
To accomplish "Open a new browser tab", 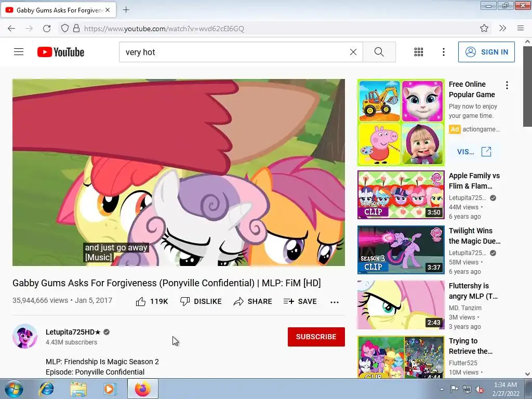I will [126, 10].
